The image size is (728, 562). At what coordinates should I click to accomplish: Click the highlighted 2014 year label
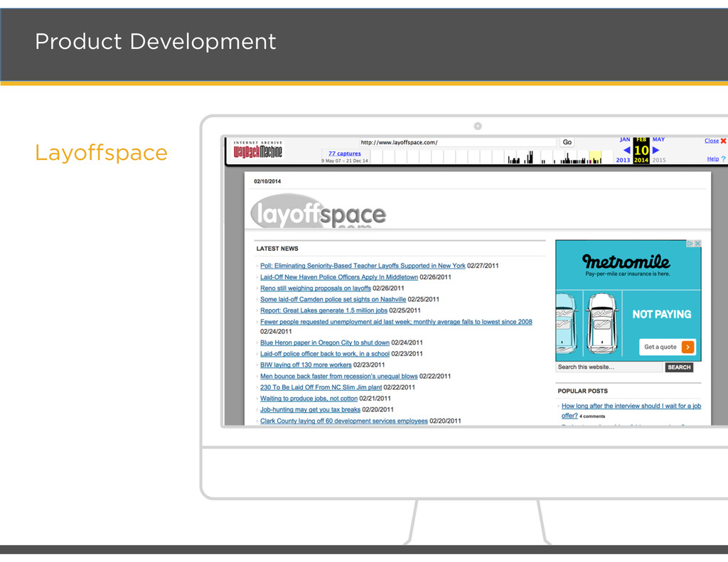tap(641, 160)
